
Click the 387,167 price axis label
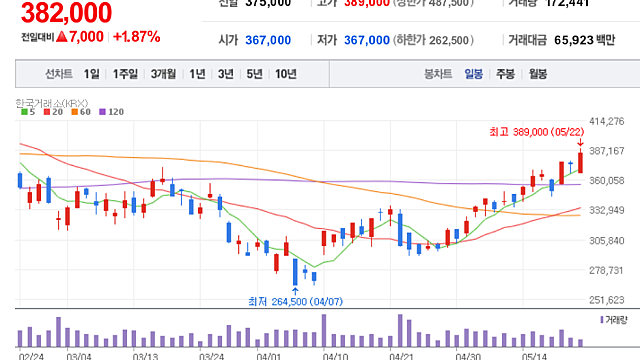[x=607, y=151]
